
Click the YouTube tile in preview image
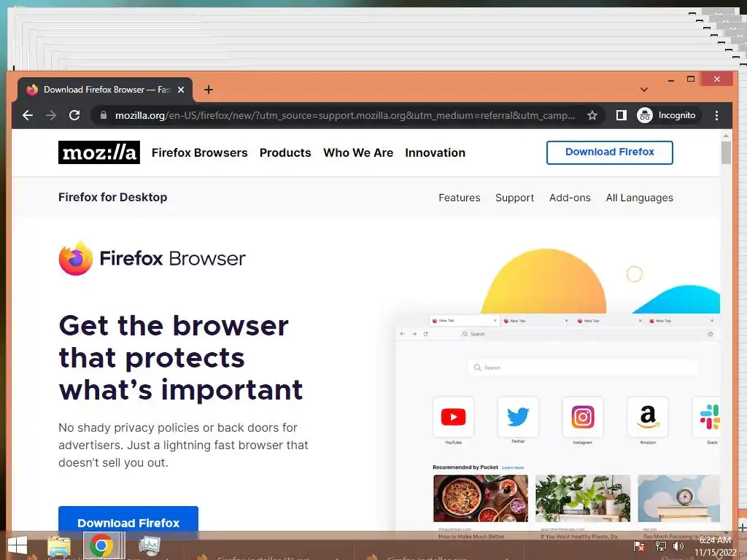pyautogui.click(x=454, y=417)
